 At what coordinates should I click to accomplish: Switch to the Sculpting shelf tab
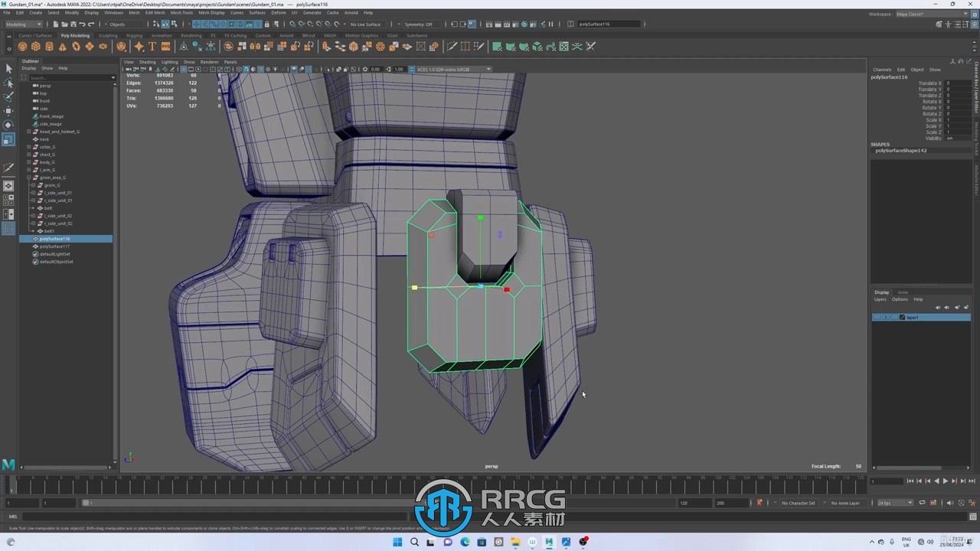[108, 35]
